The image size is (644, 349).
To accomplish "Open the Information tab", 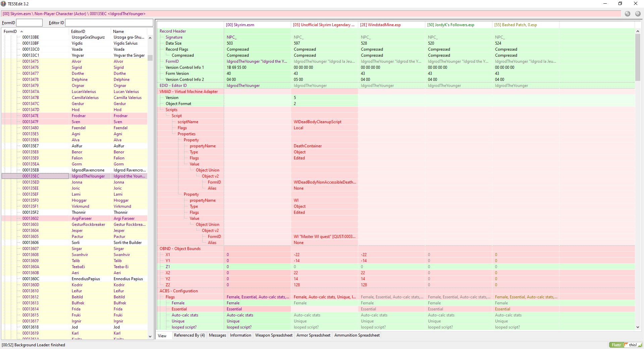I will [x=240, y=335].
